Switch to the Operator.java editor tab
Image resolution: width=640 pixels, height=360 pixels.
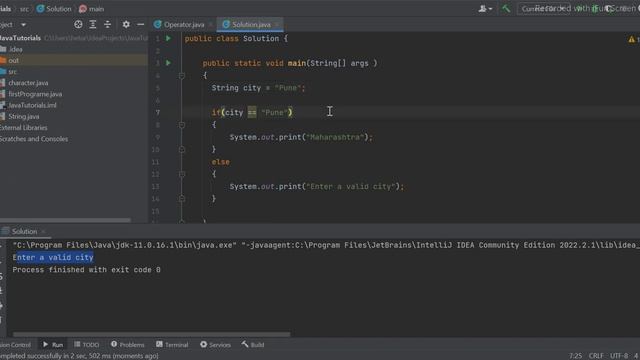click(x=179, y=24)
